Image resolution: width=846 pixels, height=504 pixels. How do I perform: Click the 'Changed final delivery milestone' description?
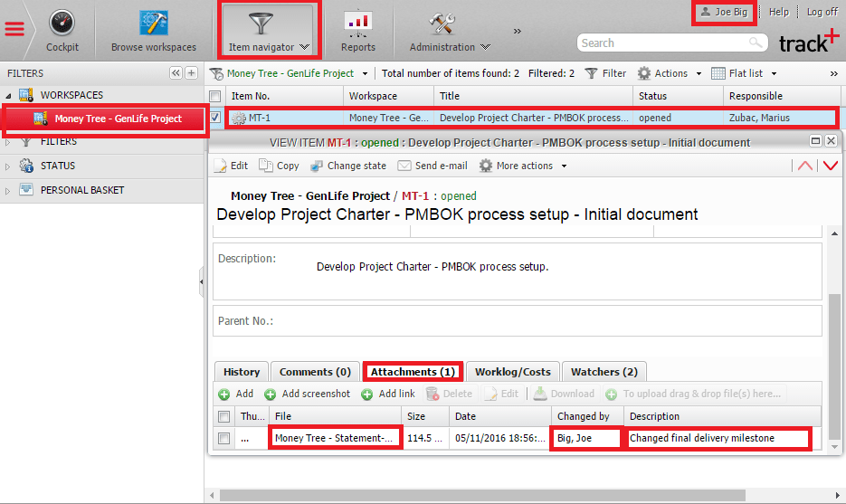(702, 438)
